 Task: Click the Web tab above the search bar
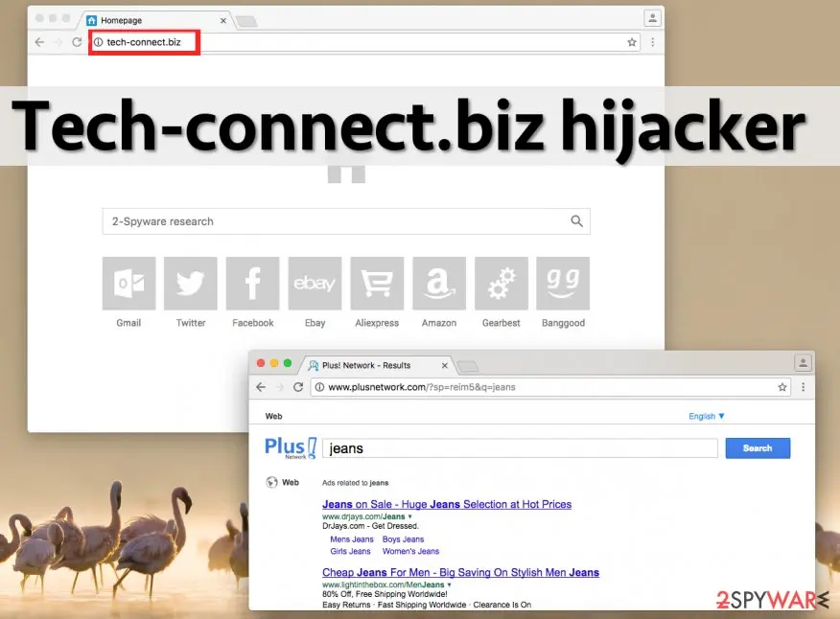coord(273,416)
